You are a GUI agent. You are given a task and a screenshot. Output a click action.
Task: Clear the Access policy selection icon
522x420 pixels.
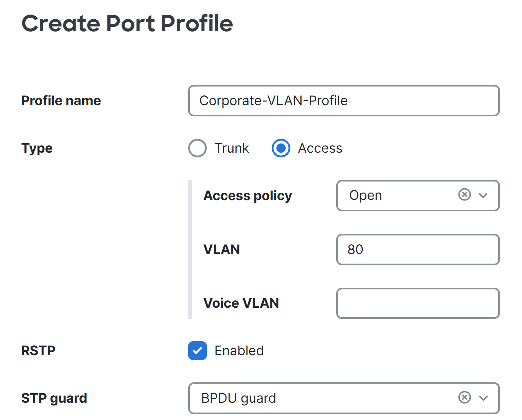[464, 195]
